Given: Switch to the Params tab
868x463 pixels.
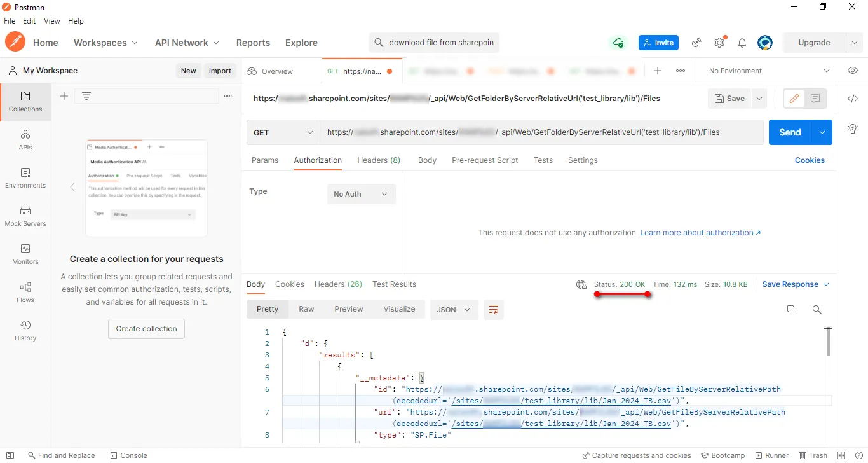Looking at the screenshot, I should click(265, 160).
